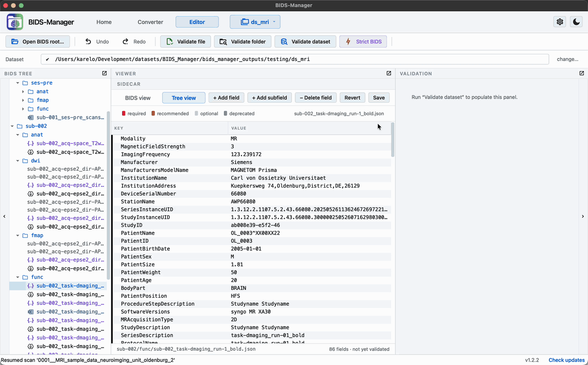This screenshot has height=365, width=588.
Task: Go to the Home tab
Action: pyautogui.click(x=104, y=22)
